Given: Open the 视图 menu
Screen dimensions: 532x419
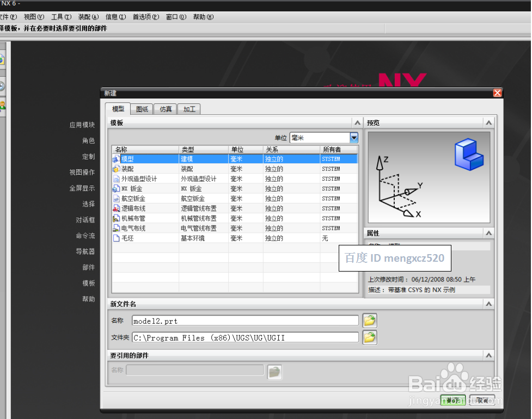Looking at the screenshot, I should (x=34, y=17).
